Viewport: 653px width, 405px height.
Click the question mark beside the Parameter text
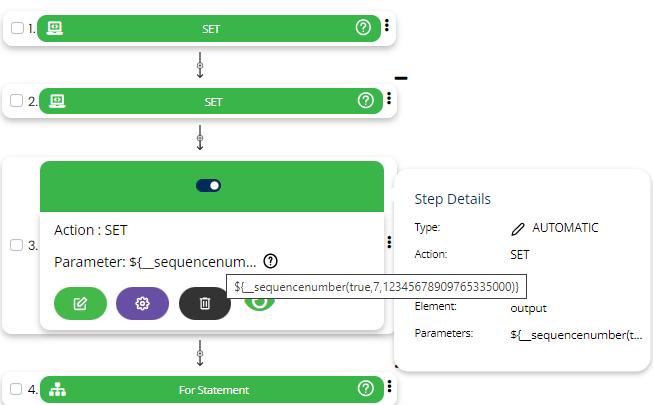point(270,261)
